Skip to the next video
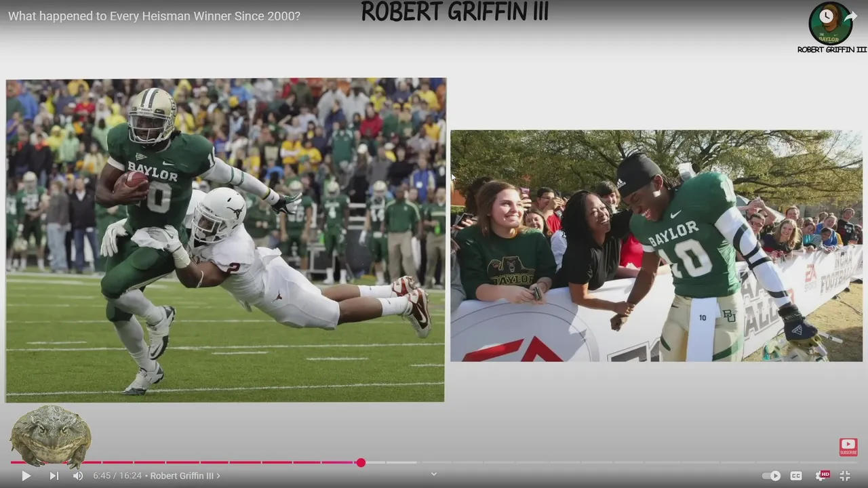The image size is (868, 488). pyautogui.click(x=54, y=476)
